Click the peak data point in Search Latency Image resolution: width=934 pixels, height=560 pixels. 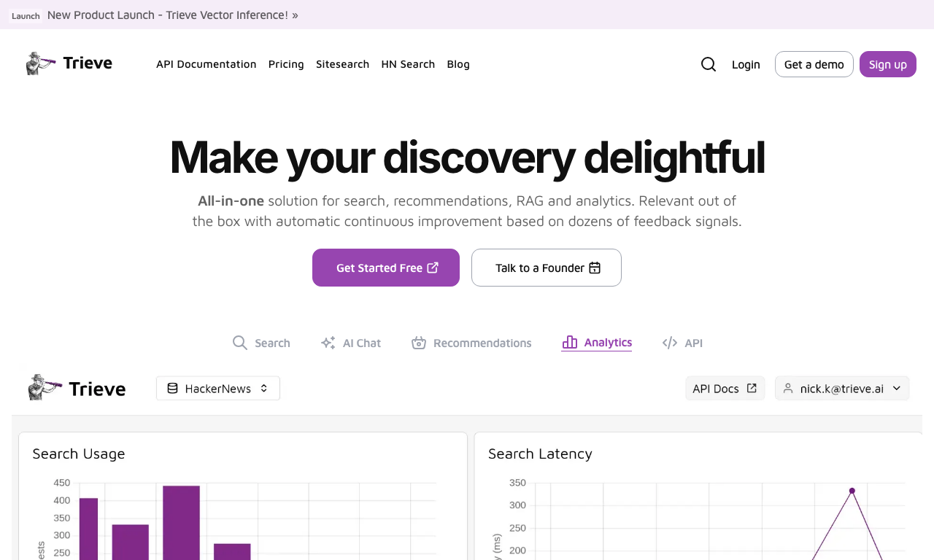[852, 491]
